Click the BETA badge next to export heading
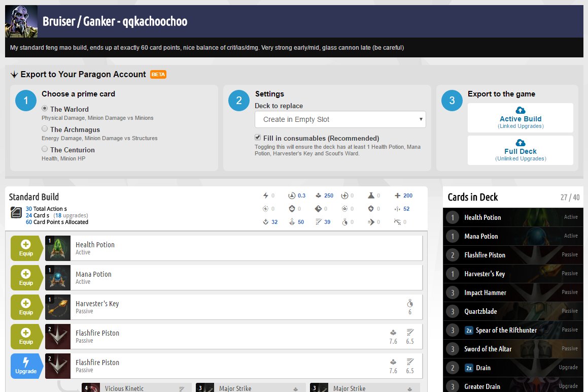The image size is (588, 392). [158, 74]
